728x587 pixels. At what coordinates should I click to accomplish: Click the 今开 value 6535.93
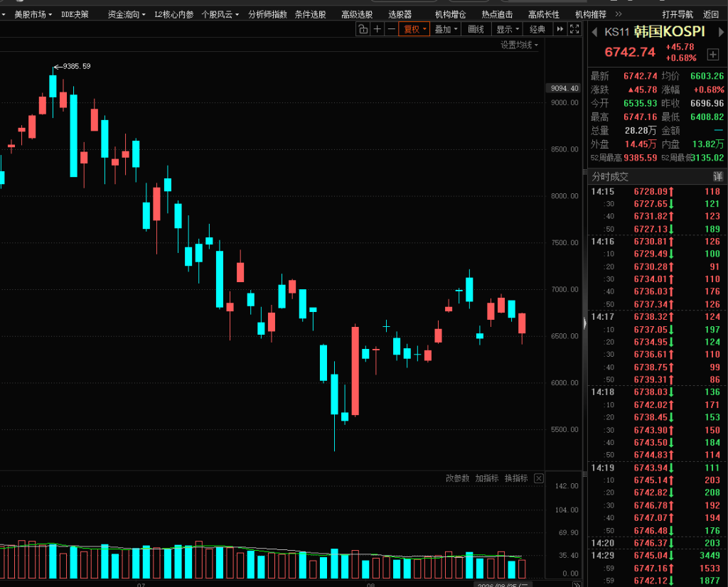click(641, 103)
